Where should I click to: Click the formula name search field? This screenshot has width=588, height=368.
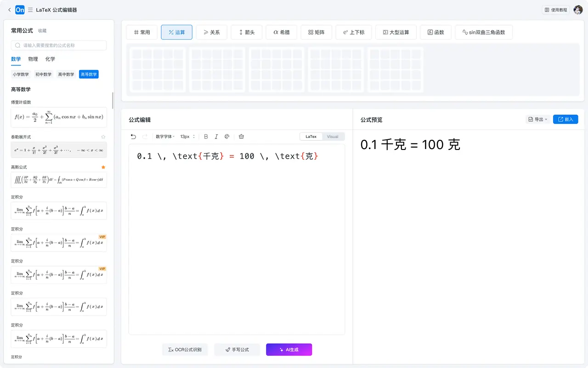coord(59,46)
